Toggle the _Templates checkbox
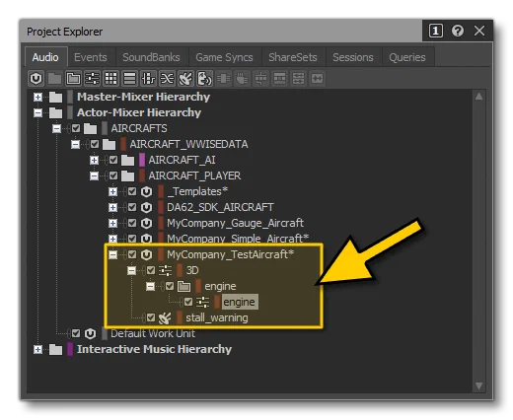The width and height of the screenshot is (513, 420). [132, 191]
